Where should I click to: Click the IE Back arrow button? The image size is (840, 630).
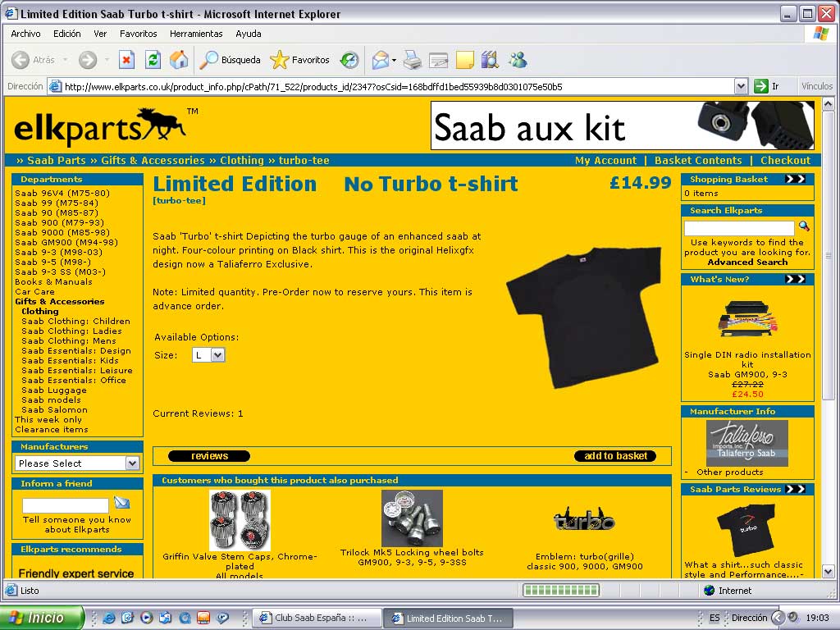pyautogui.click(x=21, y=60)
